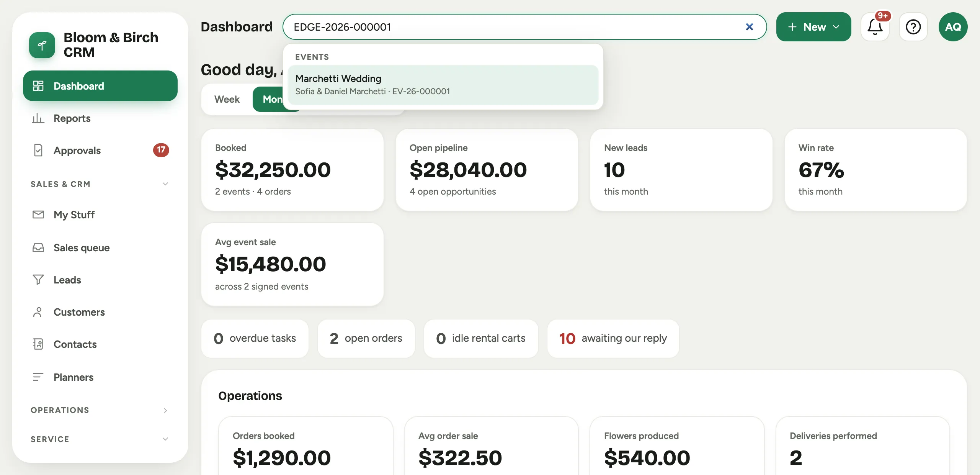This screenshot has width=980, height=475.
Task: Navigate to Sales queue
Action: (x=100, y=247)
